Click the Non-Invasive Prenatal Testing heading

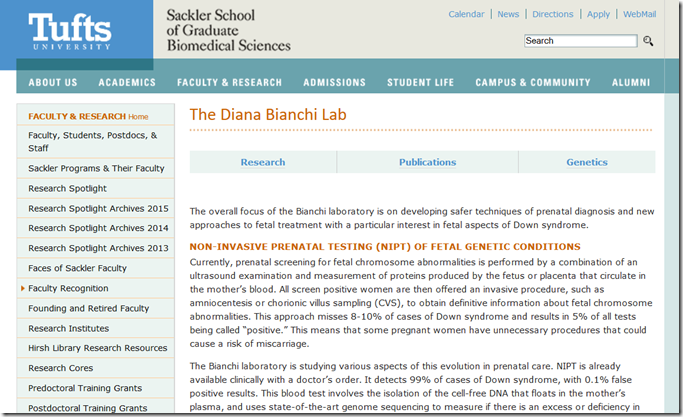pos(385,247)
